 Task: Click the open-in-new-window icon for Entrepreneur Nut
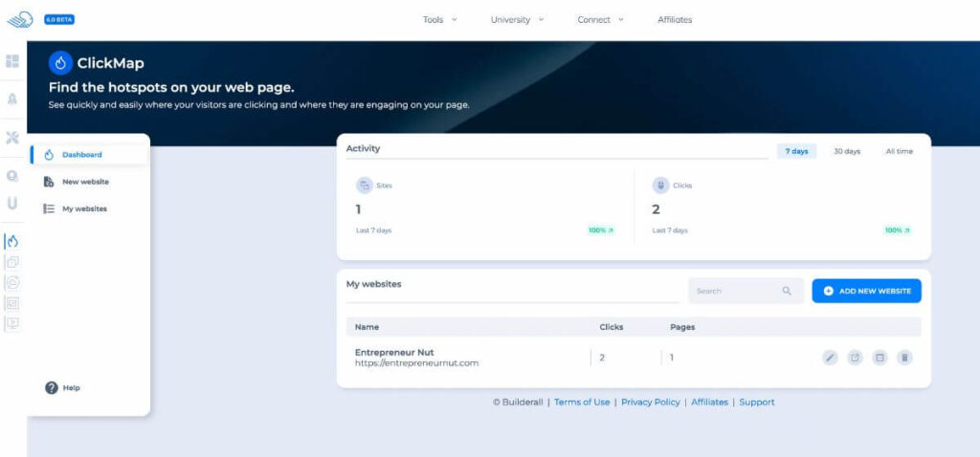pyautogui.click(x=855, y=358)
